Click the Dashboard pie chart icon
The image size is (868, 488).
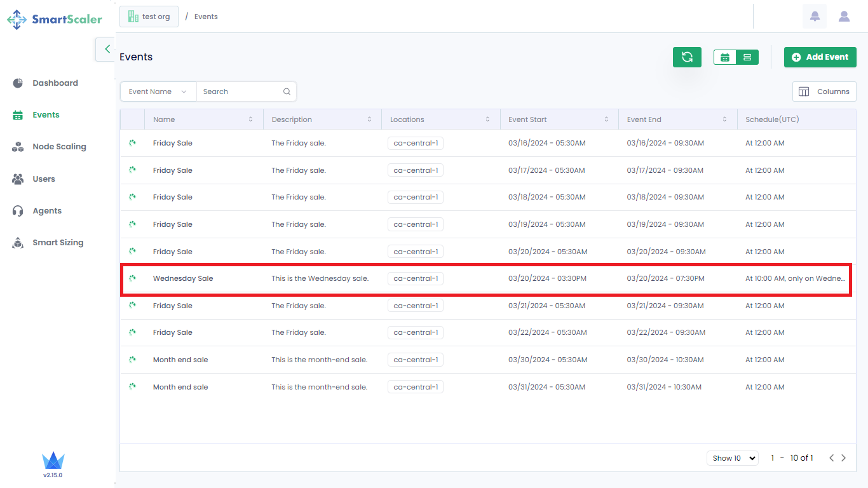(x=18, y=83)
